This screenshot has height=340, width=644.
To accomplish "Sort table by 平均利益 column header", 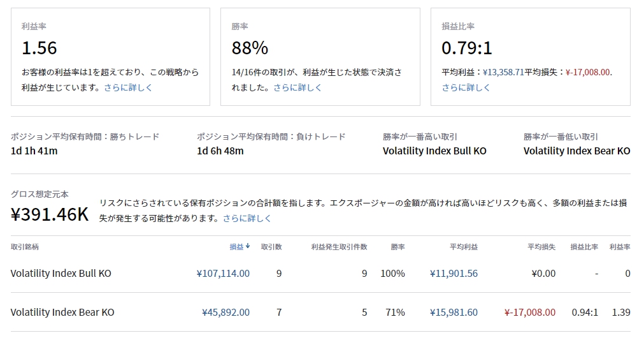I will (464, 247).
